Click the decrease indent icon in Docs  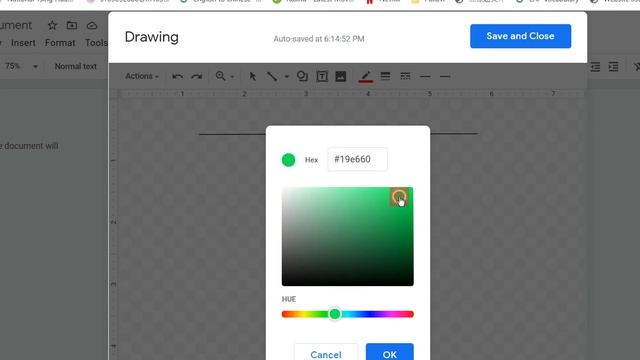595,67
